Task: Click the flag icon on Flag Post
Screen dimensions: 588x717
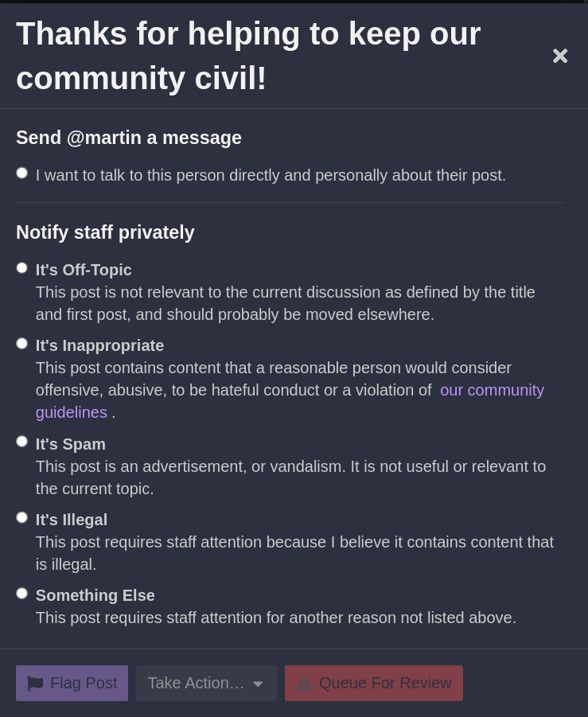Action: coord(35,683)
